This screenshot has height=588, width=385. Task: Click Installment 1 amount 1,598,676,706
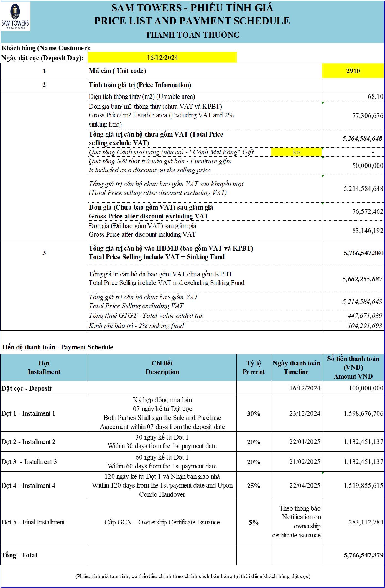[x=363, y=413]
